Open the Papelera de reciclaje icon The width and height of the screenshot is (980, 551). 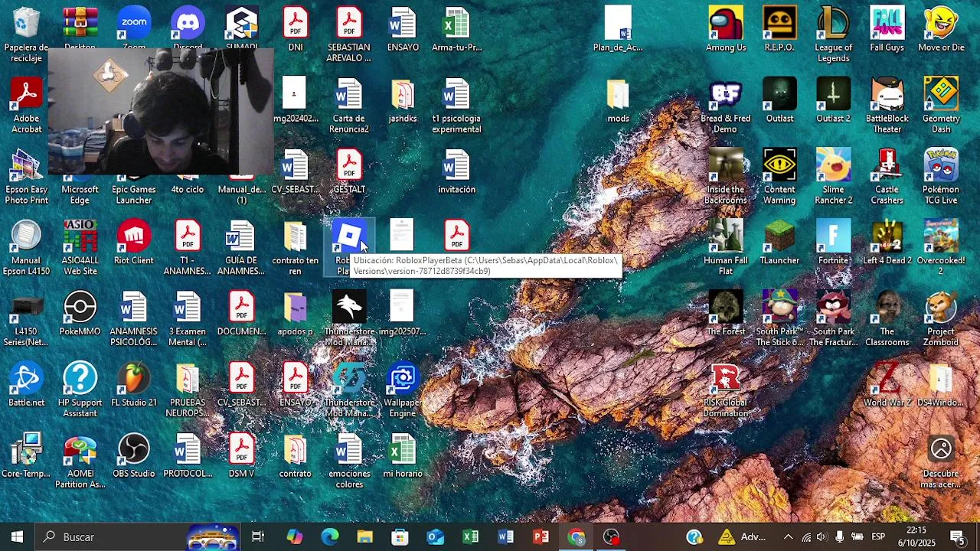[x=27, y=34]
